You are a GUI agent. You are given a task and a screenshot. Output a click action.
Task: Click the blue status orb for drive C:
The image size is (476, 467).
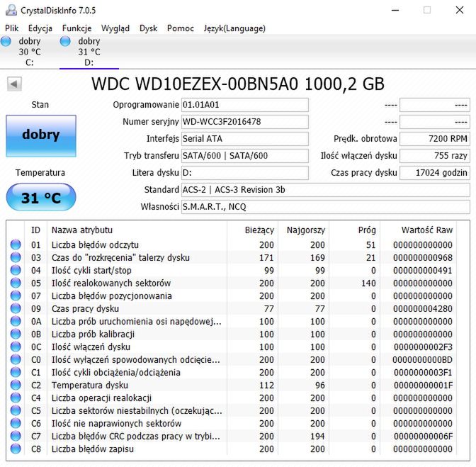click(x=6, y=41)
